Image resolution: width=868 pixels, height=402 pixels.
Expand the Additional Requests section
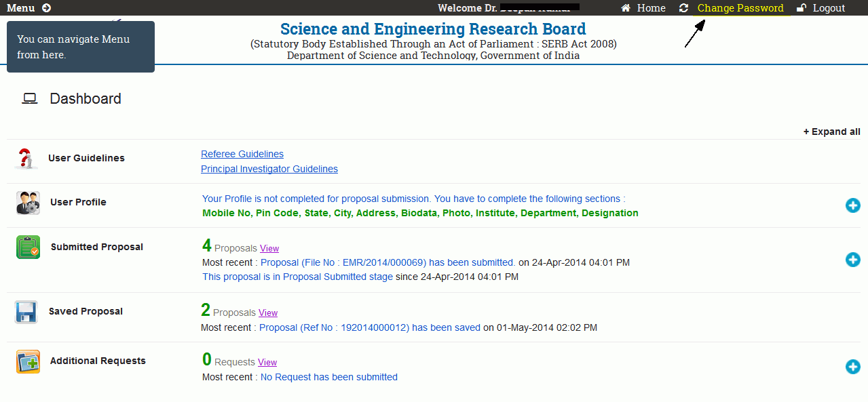pos(852,367)
